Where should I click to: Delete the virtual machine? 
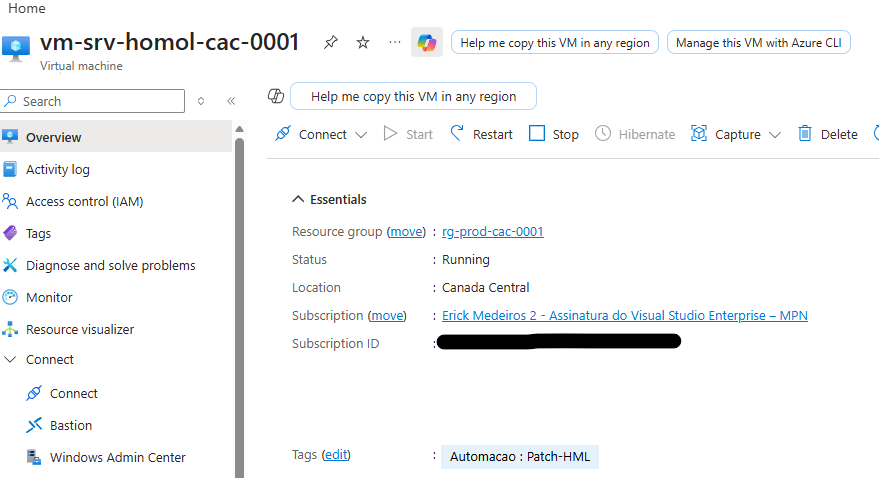pyautogui.click(x=827, y=134)
